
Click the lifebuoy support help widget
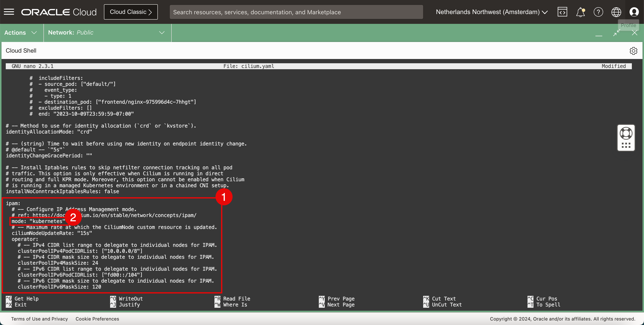click(x=626, y=134)
